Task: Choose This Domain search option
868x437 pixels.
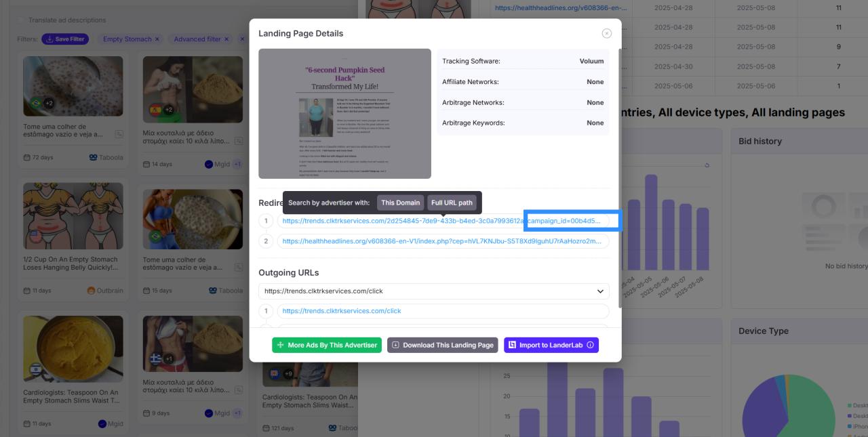Action: click(400, 203)
